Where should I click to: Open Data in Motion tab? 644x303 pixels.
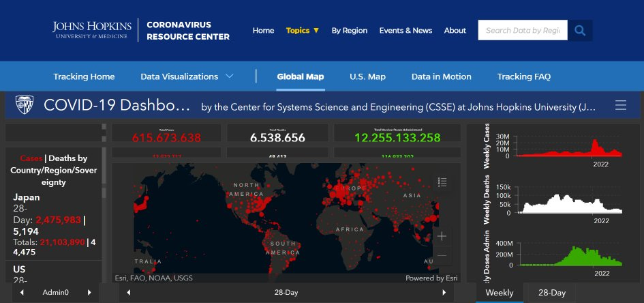(x=442, y=76)
